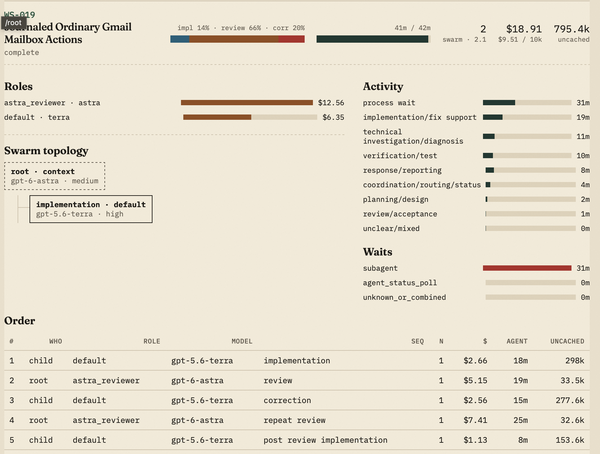Image resolution: width=600 pixels, height=454 pixels.
Task: Click the 41m / 42m elapsed time bar
Action: click(x=373, y=39)
